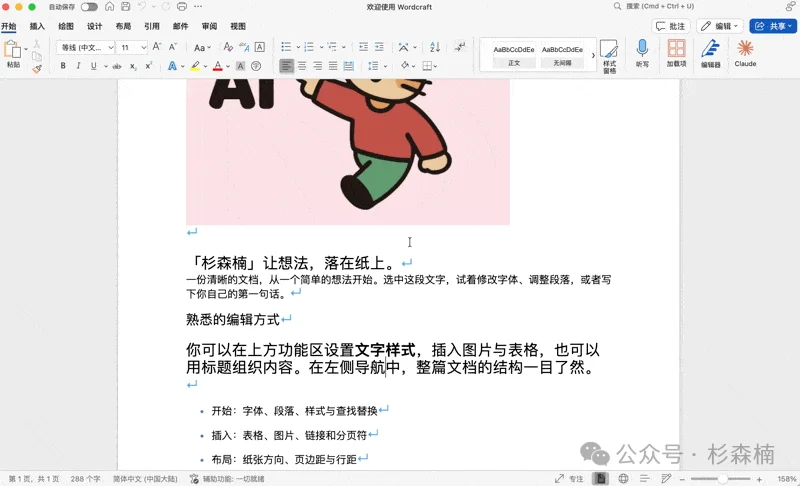
Task: Click the character shading A icon
Action: coord(240,66)
